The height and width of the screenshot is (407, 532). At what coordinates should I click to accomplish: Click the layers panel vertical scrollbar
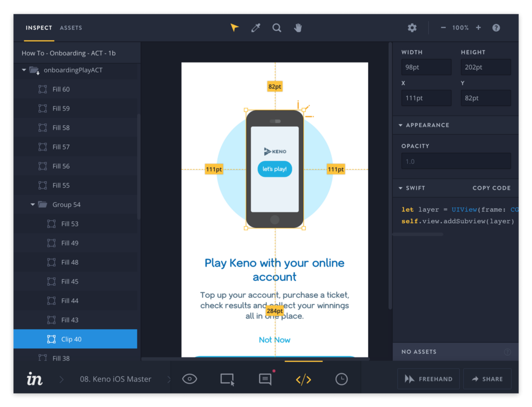click(139, 166)
